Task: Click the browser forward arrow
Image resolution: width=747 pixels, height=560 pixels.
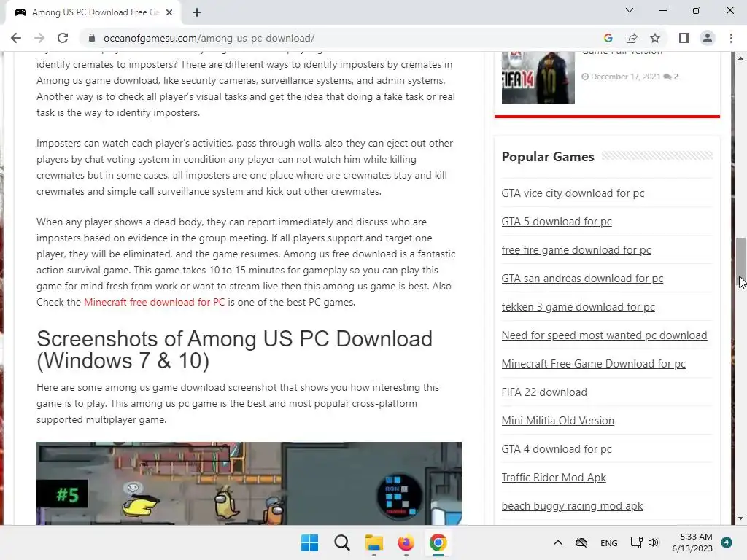Action: [x=39, y=38]
